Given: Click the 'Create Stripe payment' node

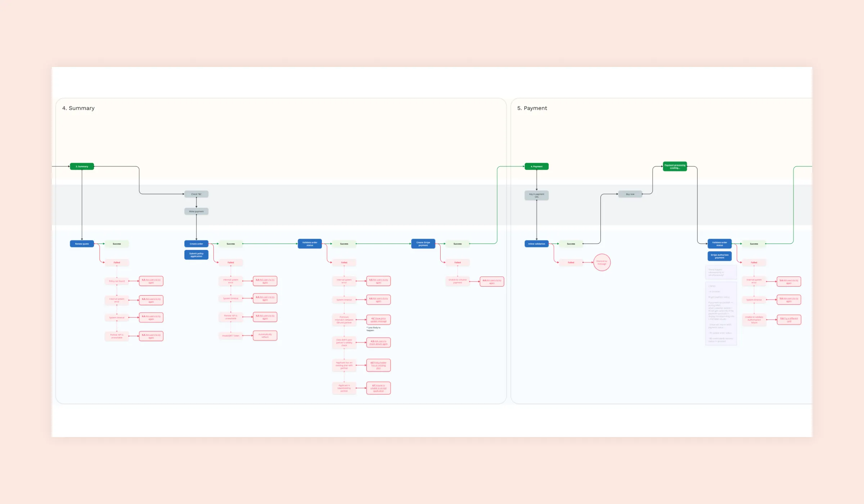Looking at the screenshot, I should coord(423,244).
